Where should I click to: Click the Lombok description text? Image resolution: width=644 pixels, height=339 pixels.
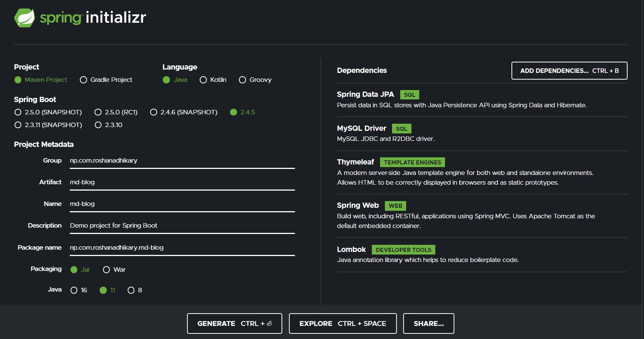[428, 260]
